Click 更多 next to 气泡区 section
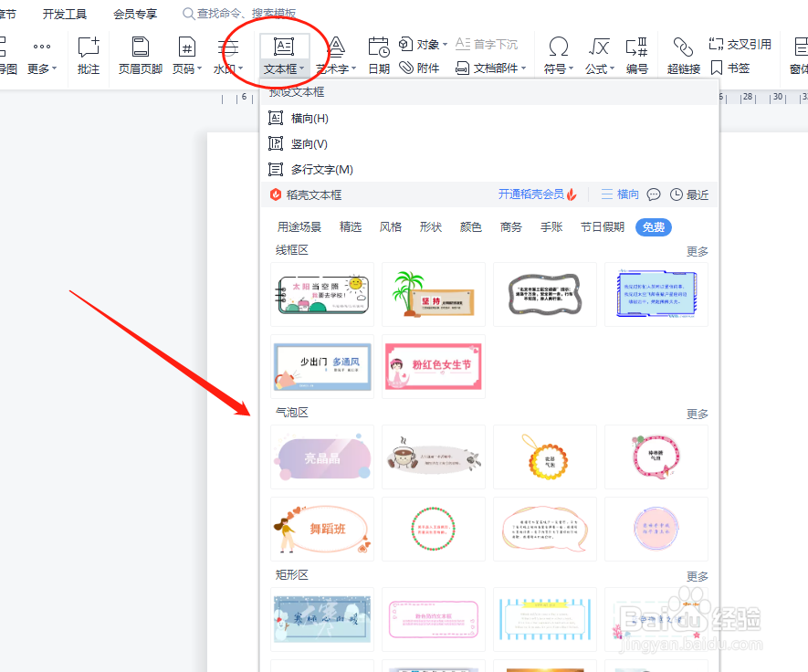 [697, 413]
